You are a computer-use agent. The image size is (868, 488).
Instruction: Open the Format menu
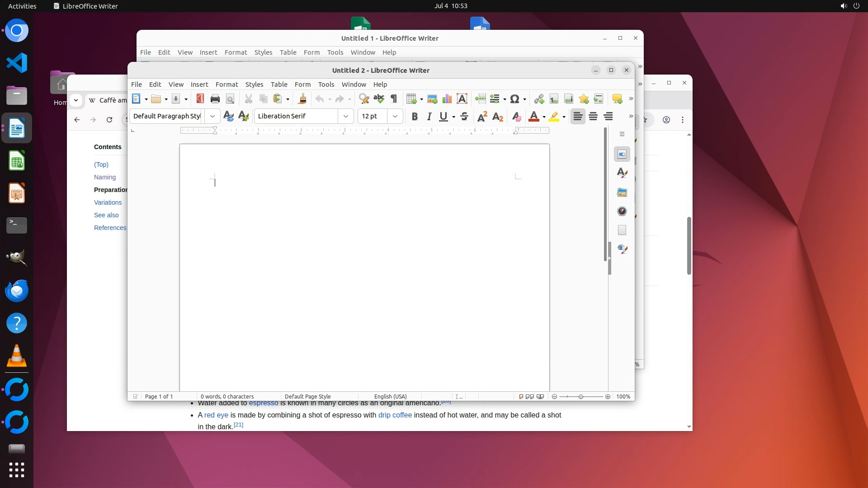coord(226,84)
